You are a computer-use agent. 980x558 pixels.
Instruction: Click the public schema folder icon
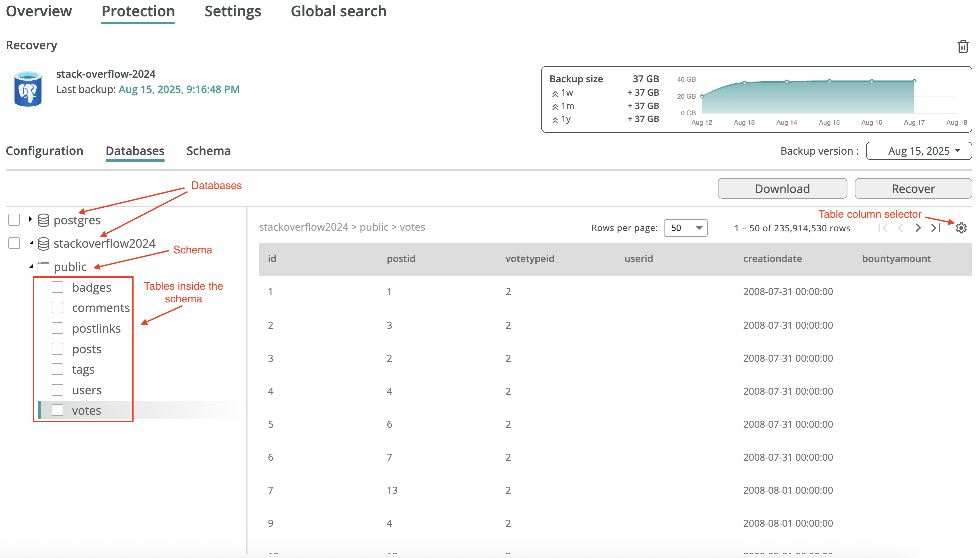pyautogui.click(x=43, y=267)
